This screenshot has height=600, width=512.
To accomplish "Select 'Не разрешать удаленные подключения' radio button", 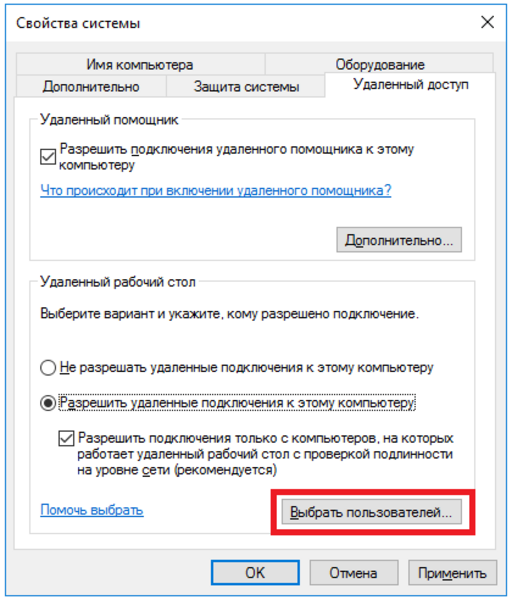I will click(x=48, y=368).
